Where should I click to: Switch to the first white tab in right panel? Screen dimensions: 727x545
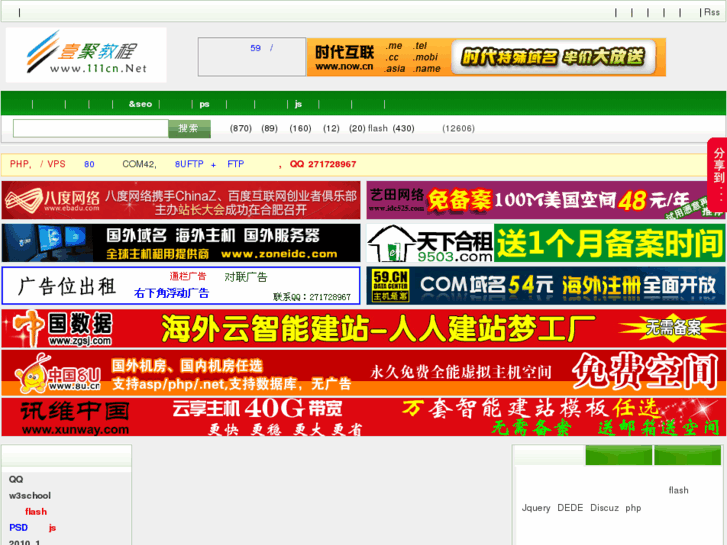(x=549, y=455)
